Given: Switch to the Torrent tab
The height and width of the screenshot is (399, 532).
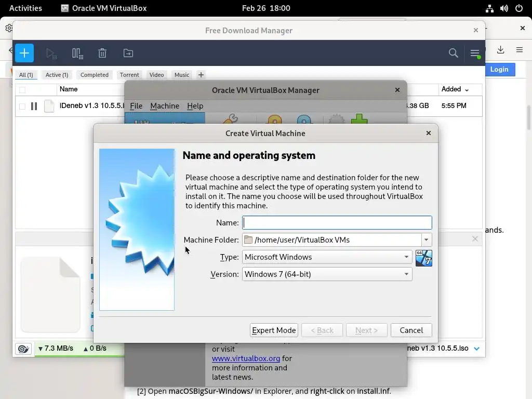Looking at the screenshot, I should 129,75.
